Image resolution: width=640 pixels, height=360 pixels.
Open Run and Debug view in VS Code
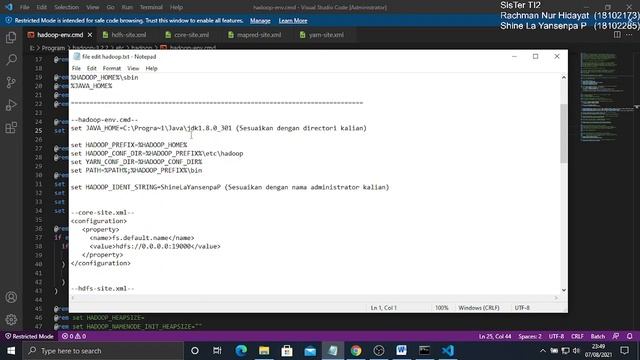[11, 105]
